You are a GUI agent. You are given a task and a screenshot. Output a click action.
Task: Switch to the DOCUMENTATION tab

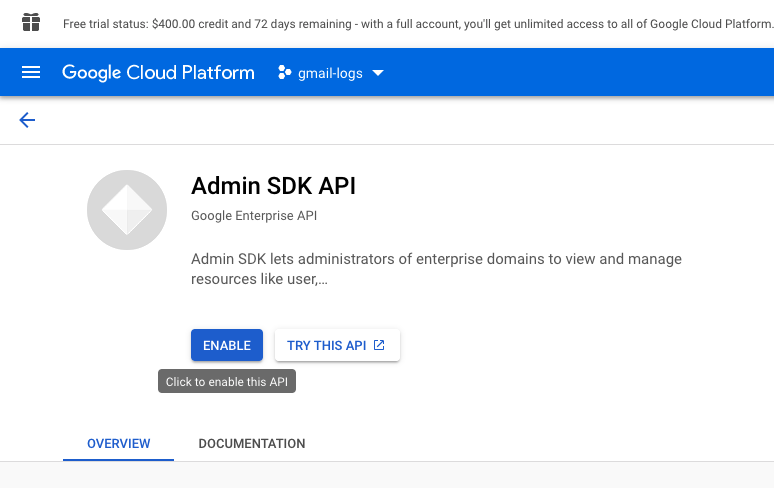(252, 443)
